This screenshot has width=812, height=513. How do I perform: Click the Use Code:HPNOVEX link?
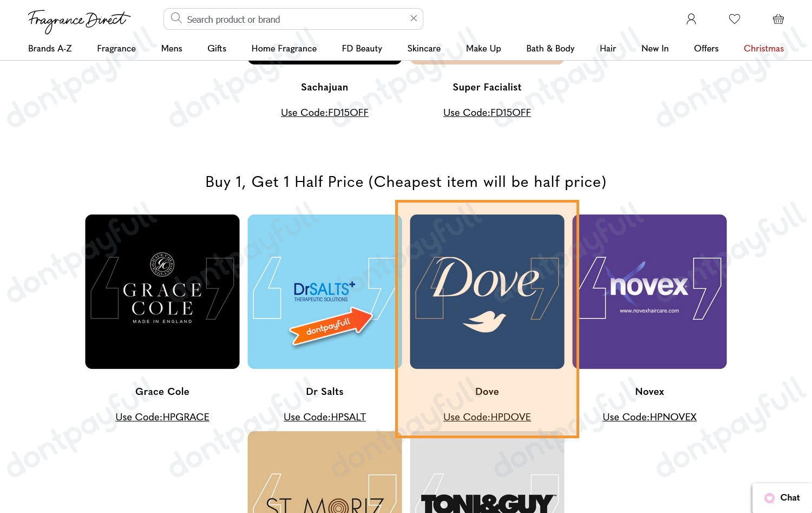coord(650,417)
